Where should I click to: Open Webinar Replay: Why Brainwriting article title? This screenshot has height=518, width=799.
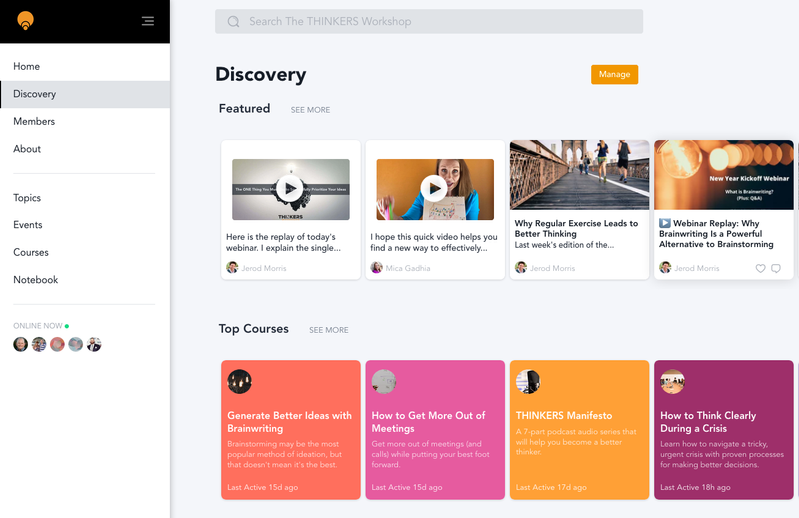(x=716, y=234)
